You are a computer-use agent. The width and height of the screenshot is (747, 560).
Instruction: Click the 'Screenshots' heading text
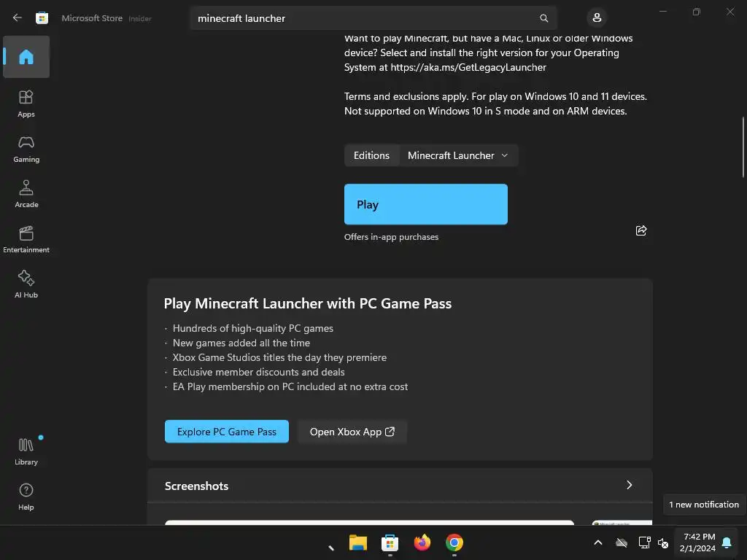tap(196, 486)
